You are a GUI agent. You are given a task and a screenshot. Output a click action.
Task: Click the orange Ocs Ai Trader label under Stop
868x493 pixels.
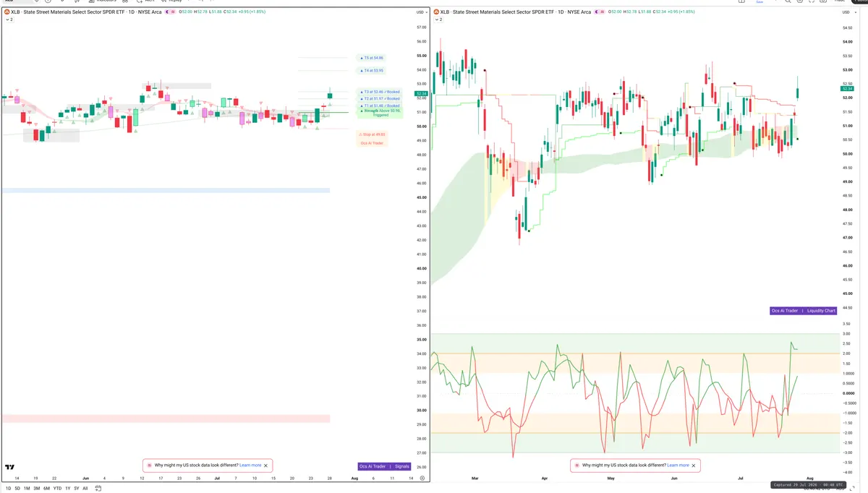pyautogui.click(x=372, y=143)
